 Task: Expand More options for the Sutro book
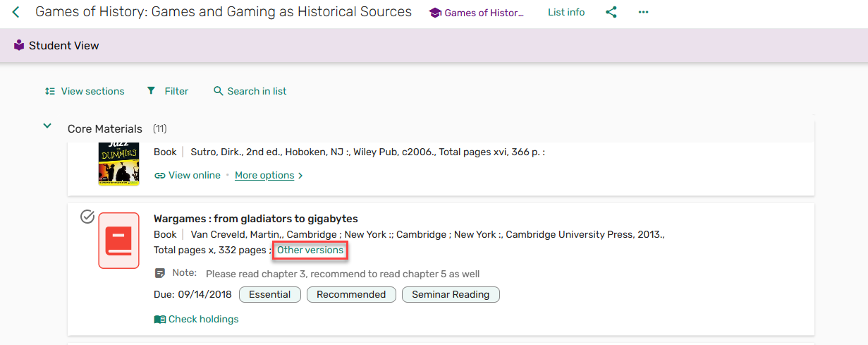tap(269, 175)
